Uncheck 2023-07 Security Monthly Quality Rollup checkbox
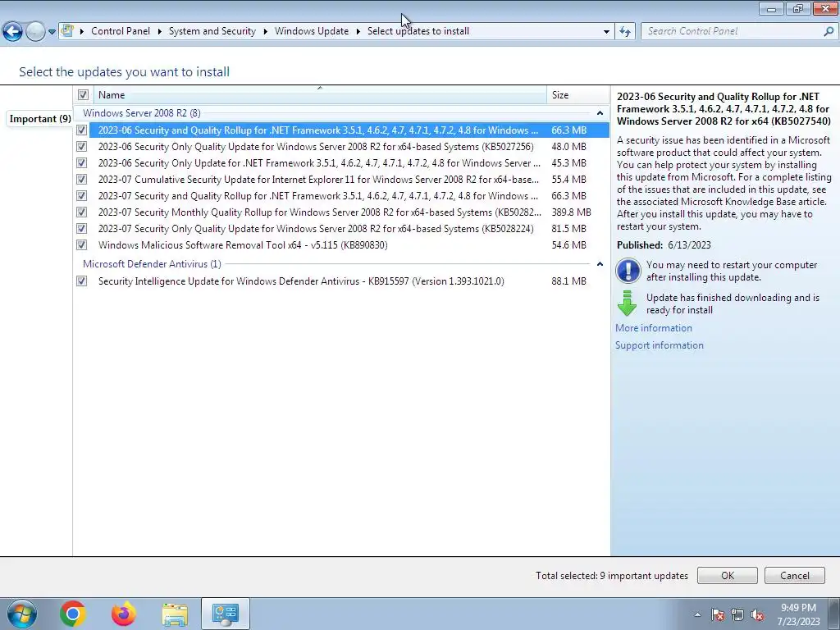Screen dimensions: 840x630 [81, 212]
